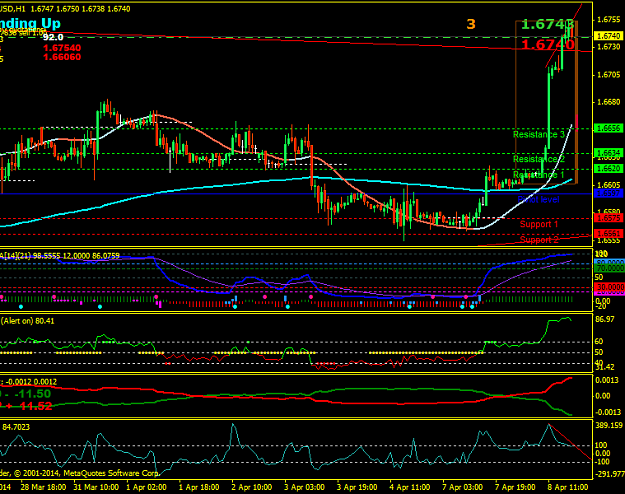Click the '31 Mar 10:00' time label
The height and width of the screenshot is (494, 625).
(x=96, y=487)
